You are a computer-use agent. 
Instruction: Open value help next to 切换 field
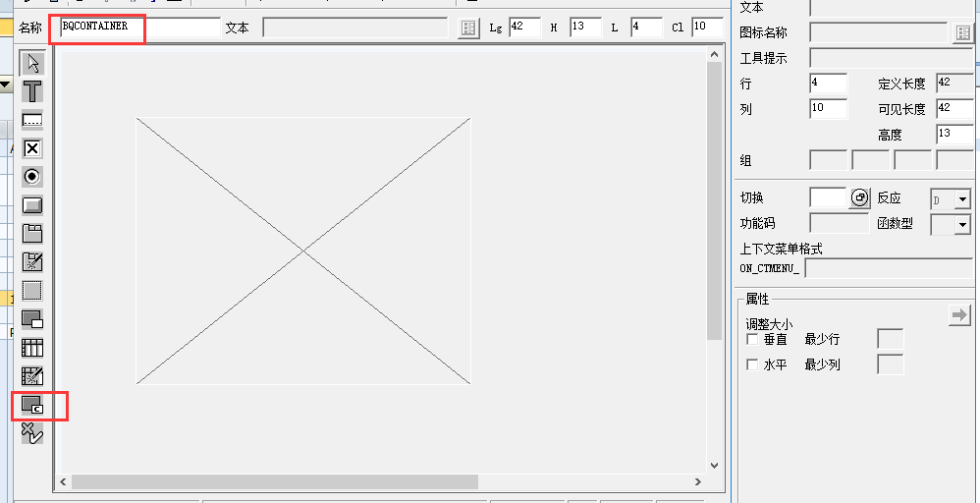859,198
